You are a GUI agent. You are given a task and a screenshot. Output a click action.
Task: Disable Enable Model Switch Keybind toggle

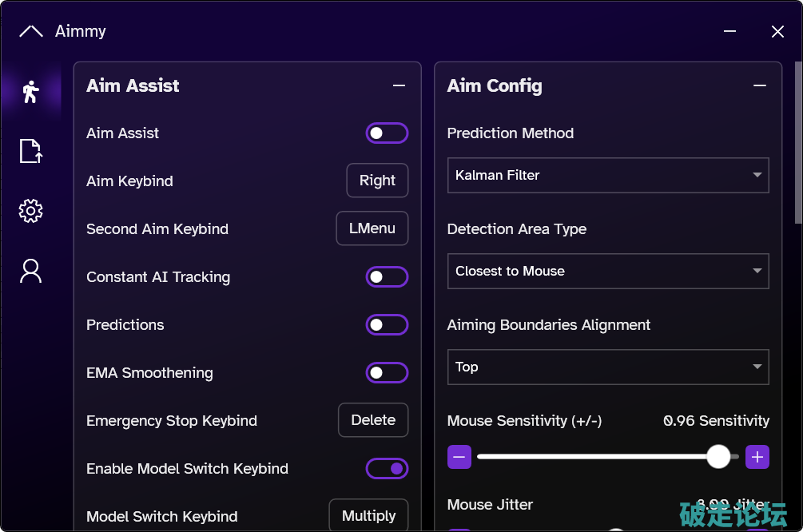(387, 469)
